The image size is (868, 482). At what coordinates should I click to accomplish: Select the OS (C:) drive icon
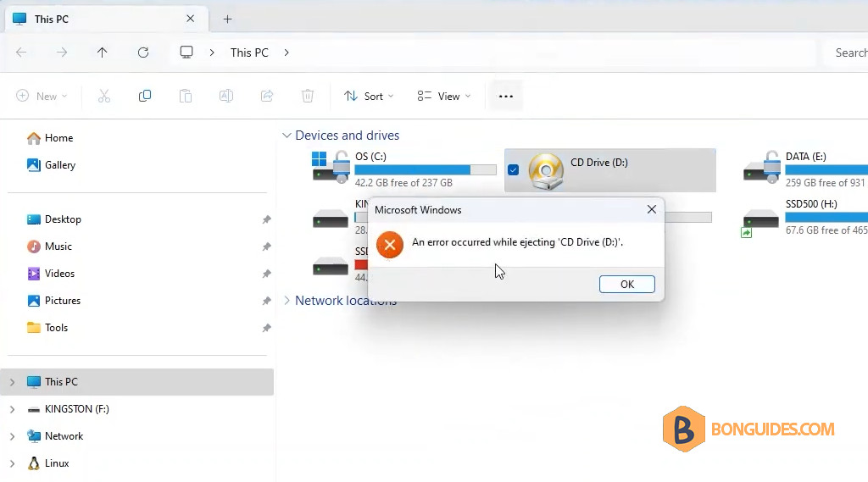click(x=331, y=168)
